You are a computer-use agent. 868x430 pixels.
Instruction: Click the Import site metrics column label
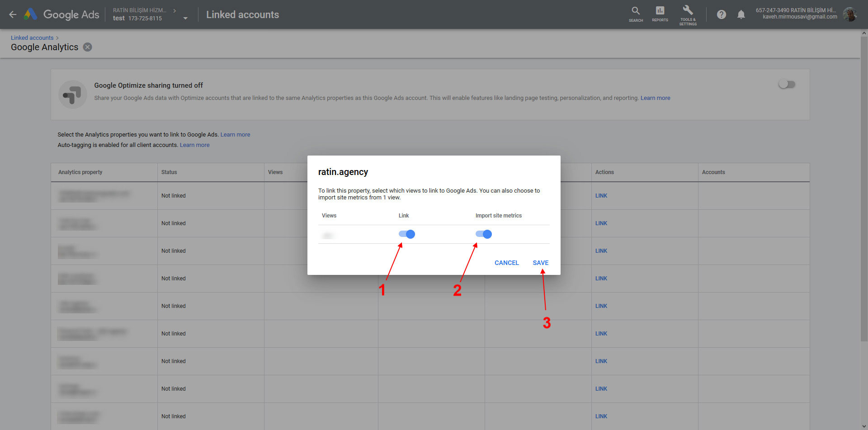point(498,216)
